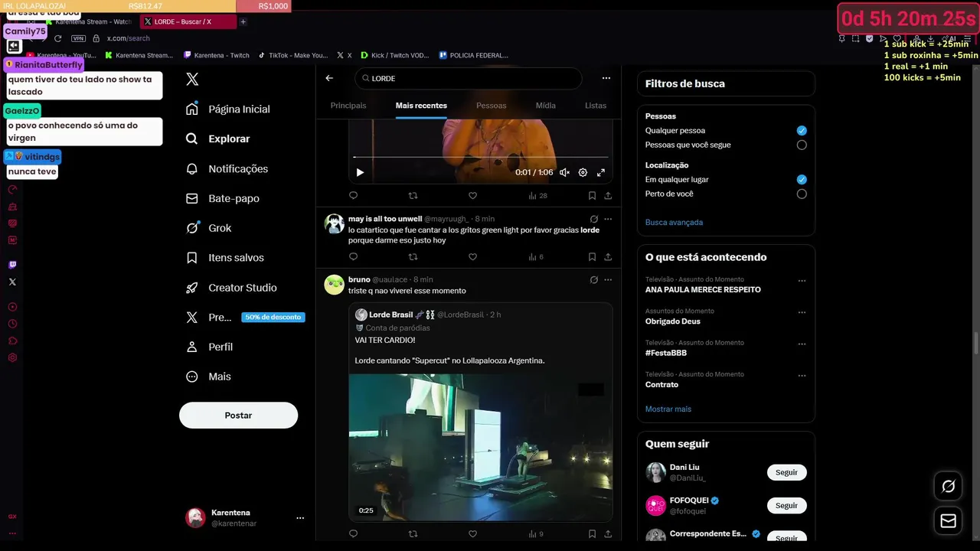Switch to Mais recentes tab
The image size is (980, 551).
tap(421, 106)
